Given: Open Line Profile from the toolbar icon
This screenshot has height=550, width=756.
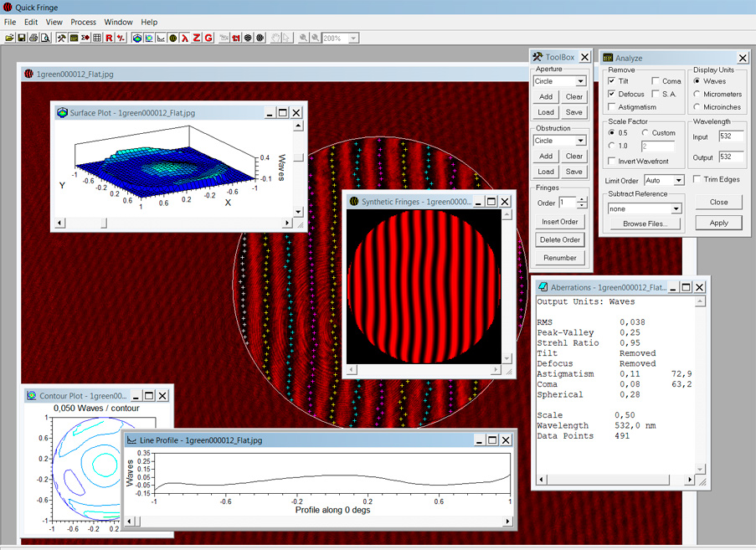Looking at the screenshot, I should 161,38.
